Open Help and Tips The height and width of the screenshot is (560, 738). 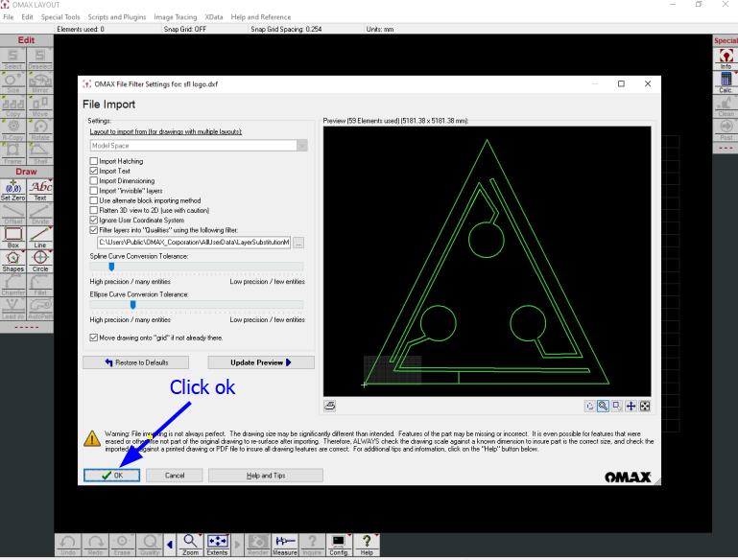(266, 476)
